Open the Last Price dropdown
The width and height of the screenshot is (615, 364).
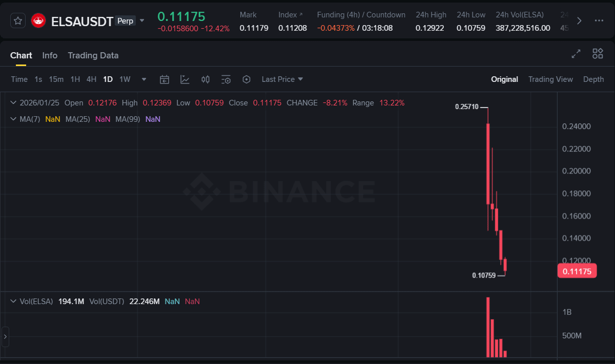pyautogui.click(x=281, y=79)
